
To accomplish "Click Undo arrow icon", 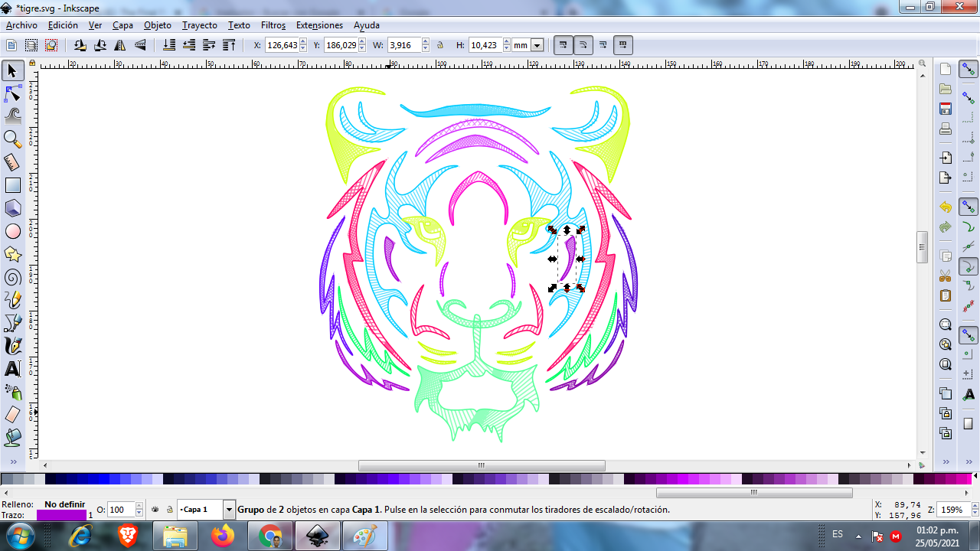I will (x=946, y=207).
